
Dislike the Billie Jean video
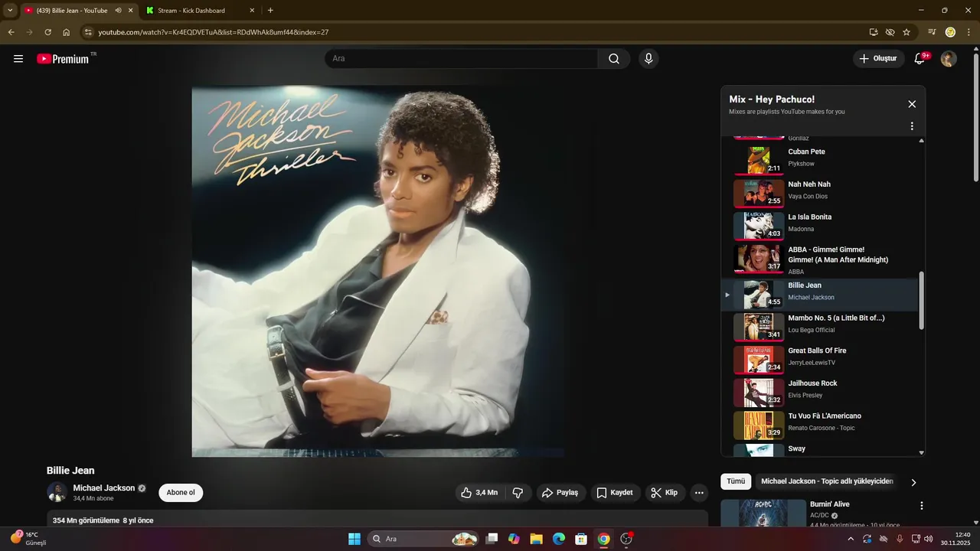point(518,493)
